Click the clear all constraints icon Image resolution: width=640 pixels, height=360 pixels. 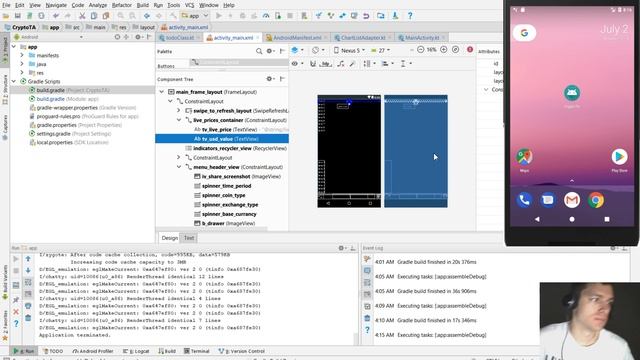(340, 64)
